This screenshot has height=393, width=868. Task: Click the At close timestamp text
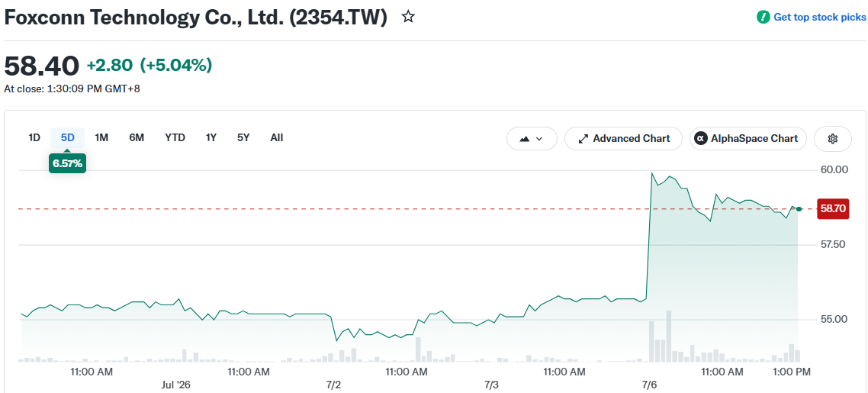(x=72, y=89)
